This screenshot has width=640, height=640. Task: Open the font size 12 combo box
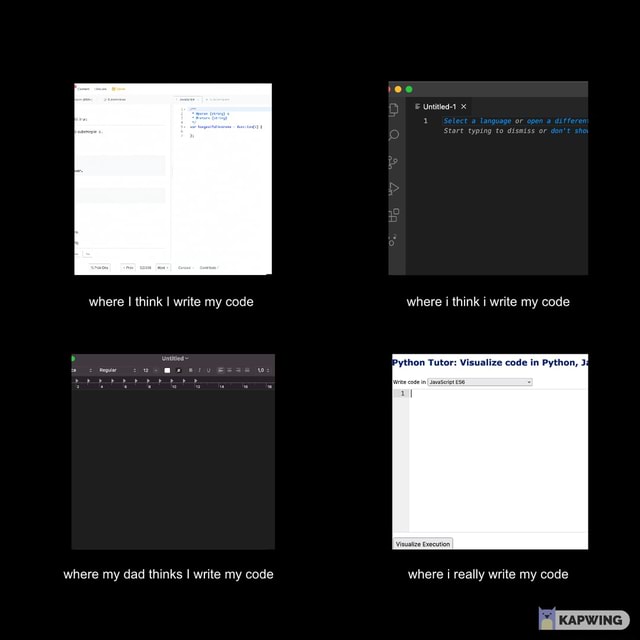click(x=149, y=370)
